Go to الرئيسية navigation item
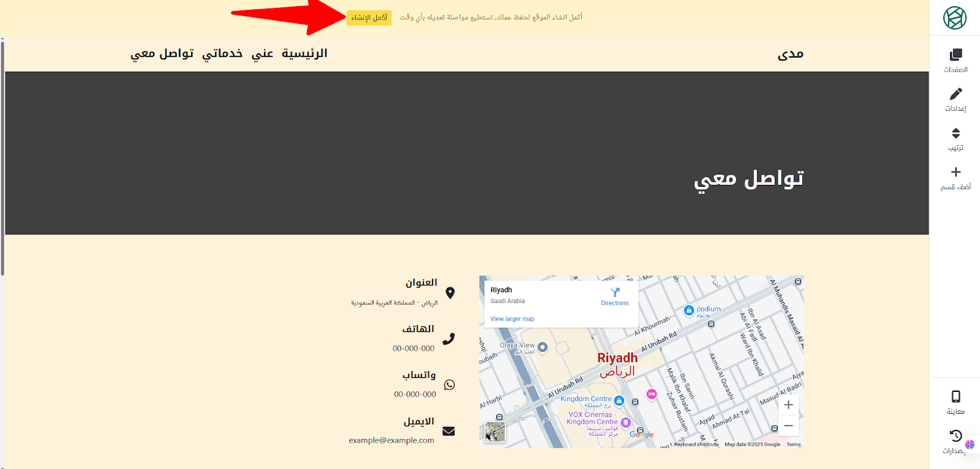 (304, 53)
